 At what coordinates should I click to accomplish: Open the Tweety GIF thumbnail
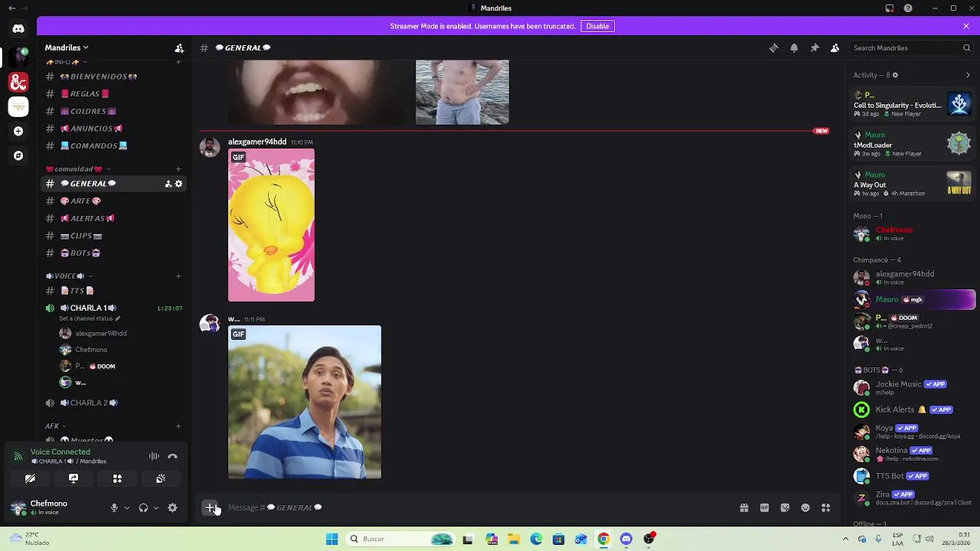(271, 225)
